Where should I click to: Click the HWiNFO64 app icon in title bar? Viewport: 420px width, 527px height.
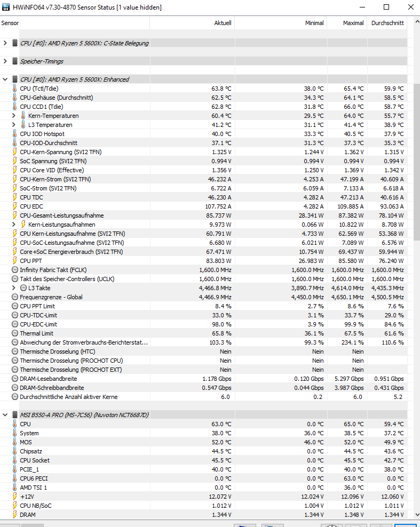(x=6, y=7)
